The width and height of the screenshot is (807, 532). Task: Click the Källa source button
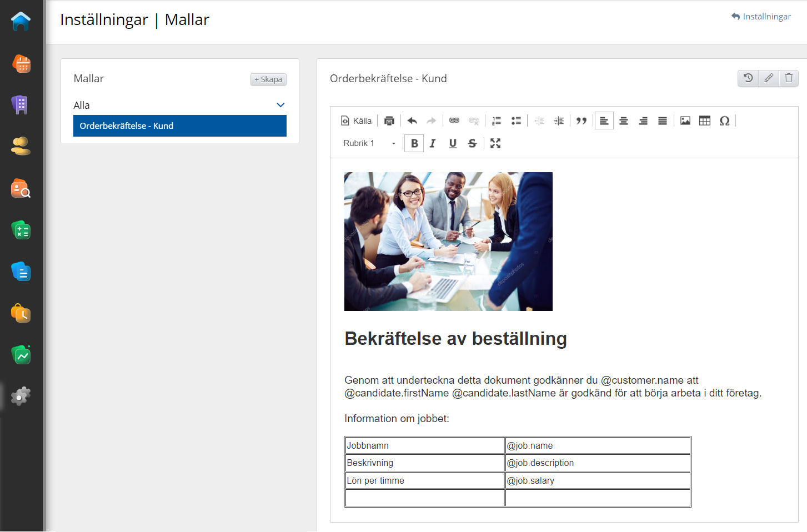tap(356, 121)
